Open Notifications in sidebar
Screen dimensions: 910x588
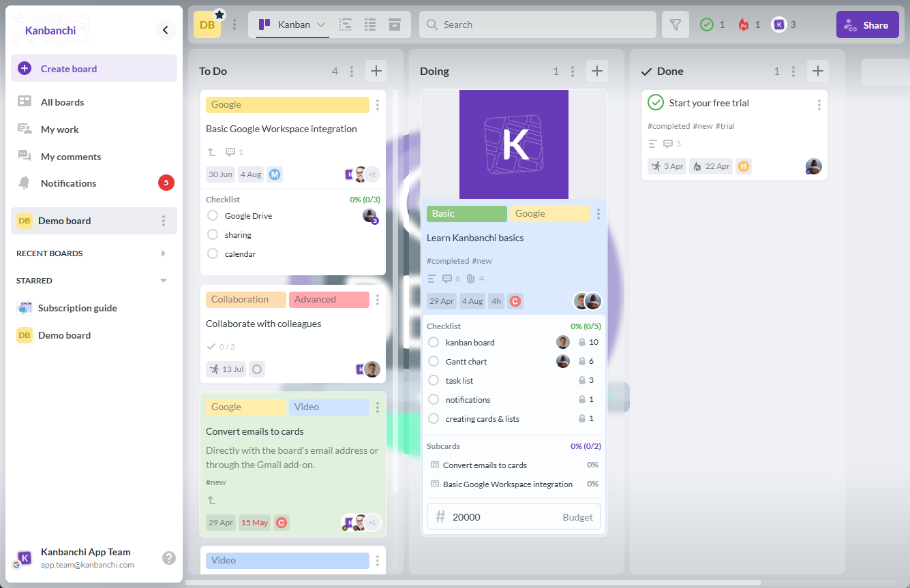coord(94,183)
